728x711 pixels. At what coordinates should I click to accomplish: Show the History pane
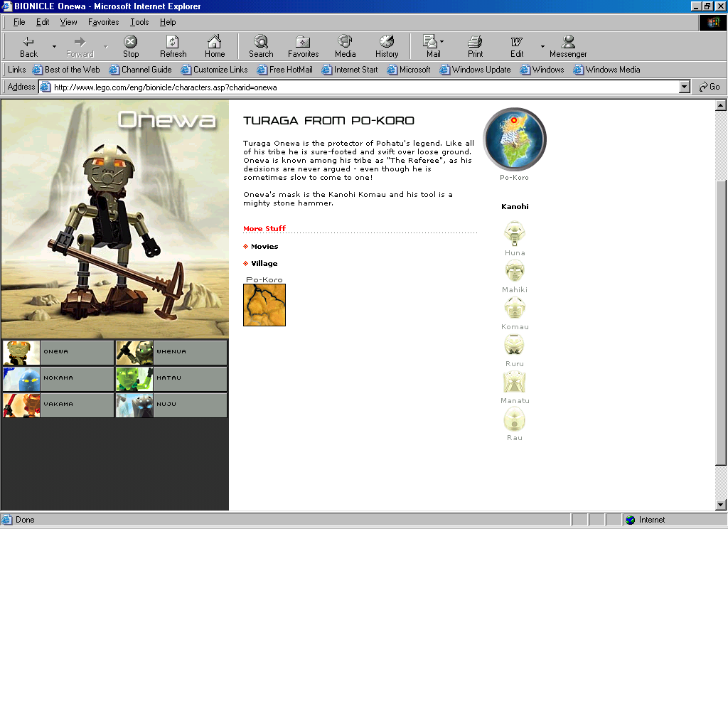coord(387,46)
